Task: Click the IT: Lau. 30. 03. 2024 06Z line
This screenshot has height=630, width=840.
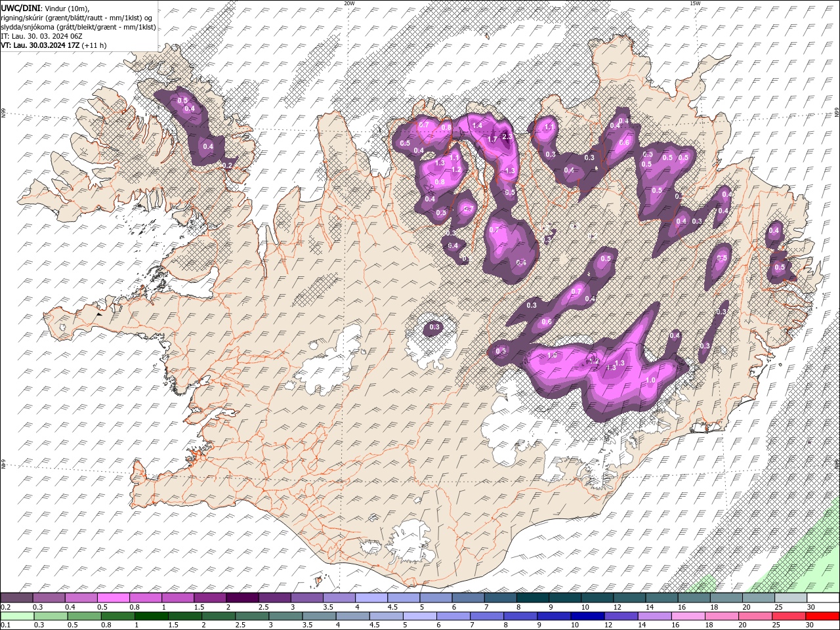Action: tap(42, 36)
